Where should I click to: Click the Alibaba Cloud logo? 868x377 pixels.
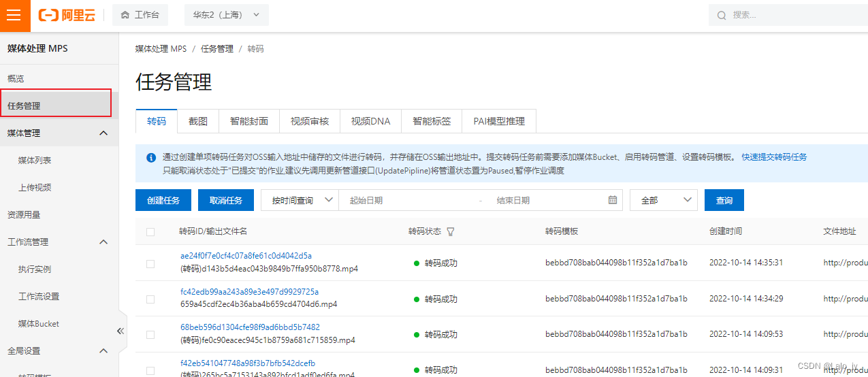coord(67,15)
